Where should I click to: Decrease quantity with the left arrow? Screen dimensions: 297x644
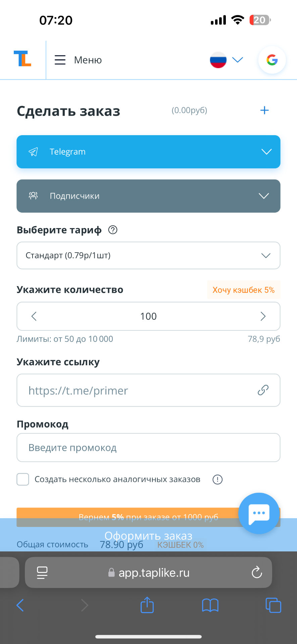click(x=34, y=316)
